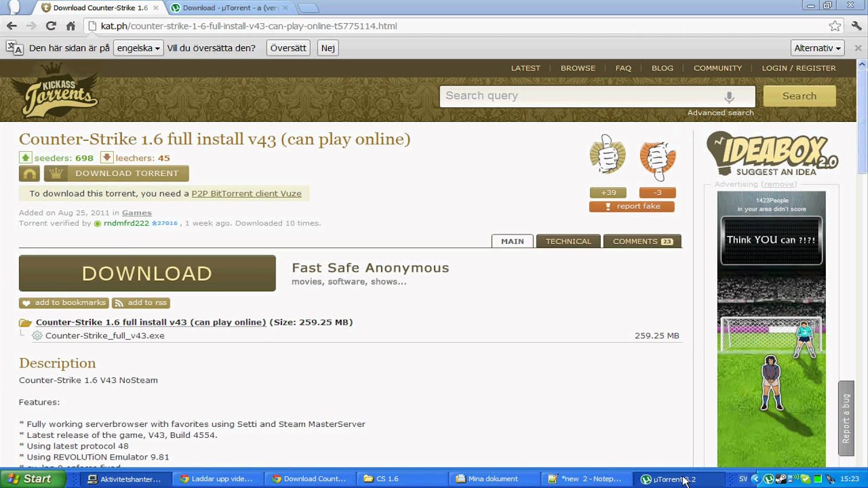Switch to the Download - µTorrent browser tab
The image size is (868, 488).
[x=229, y=8]
